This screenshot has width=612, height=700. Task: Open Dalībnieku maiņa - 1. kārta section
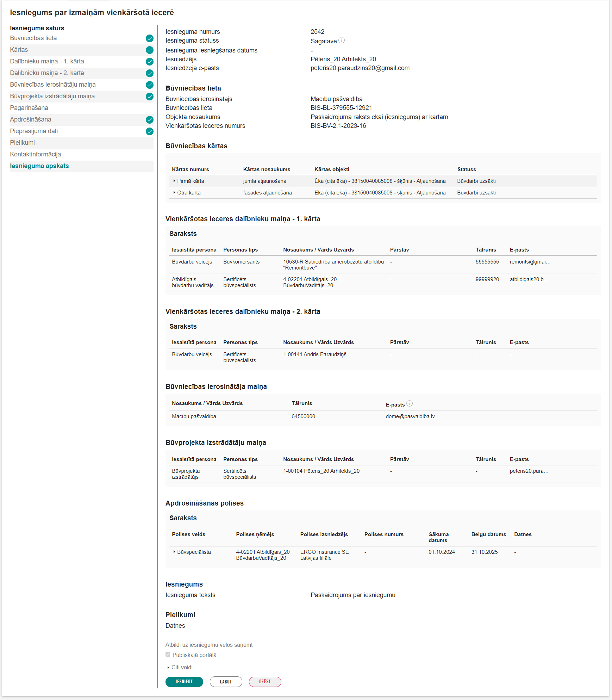(x=47, y=61)
